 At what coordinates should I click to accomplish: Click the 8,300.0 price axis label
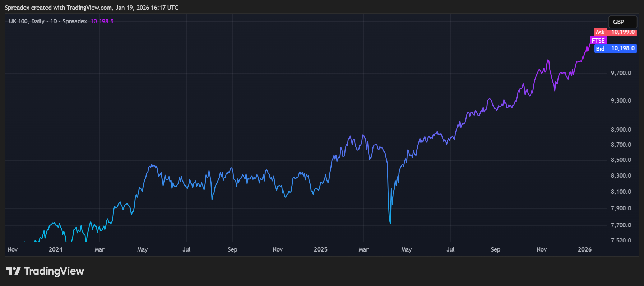tap(621, 175)
